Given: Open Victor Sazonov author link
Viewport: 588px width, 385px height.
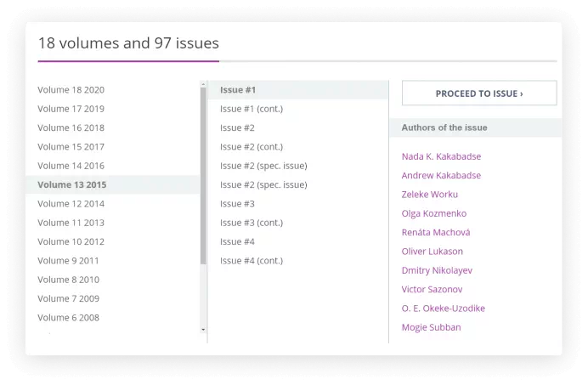Looking at the screenshot, I should click(433, 290).
